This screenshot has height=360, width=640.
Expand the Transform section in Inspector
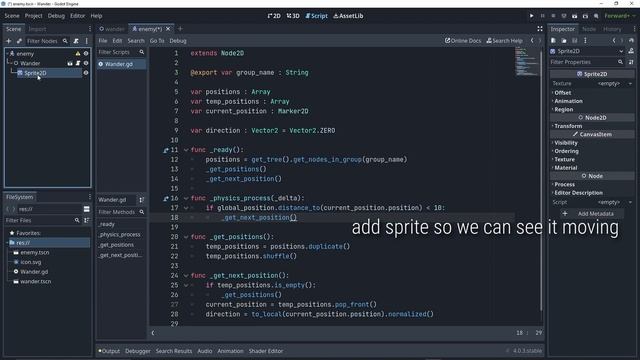[568, 126]
